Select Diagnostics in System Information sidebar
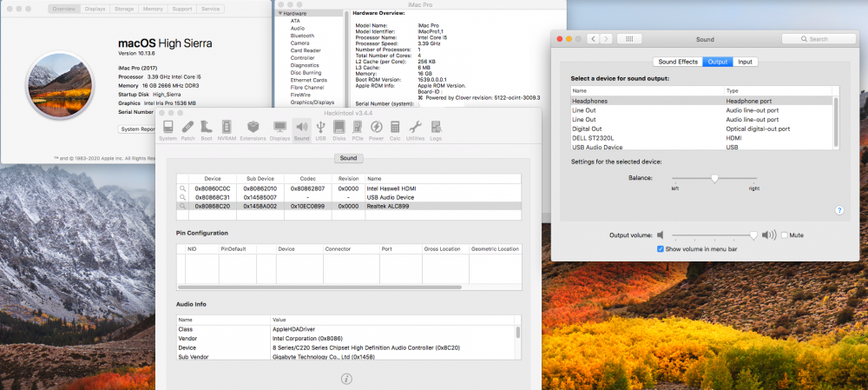This screenshot has width=868, height=390. pyautogui.click(x=305, y=65)
